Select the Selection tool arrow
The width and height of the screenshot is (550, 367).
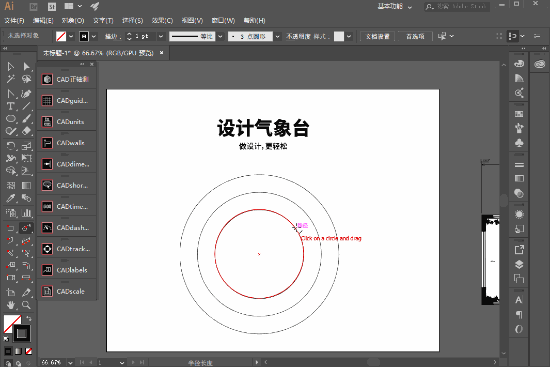point(11,67)
